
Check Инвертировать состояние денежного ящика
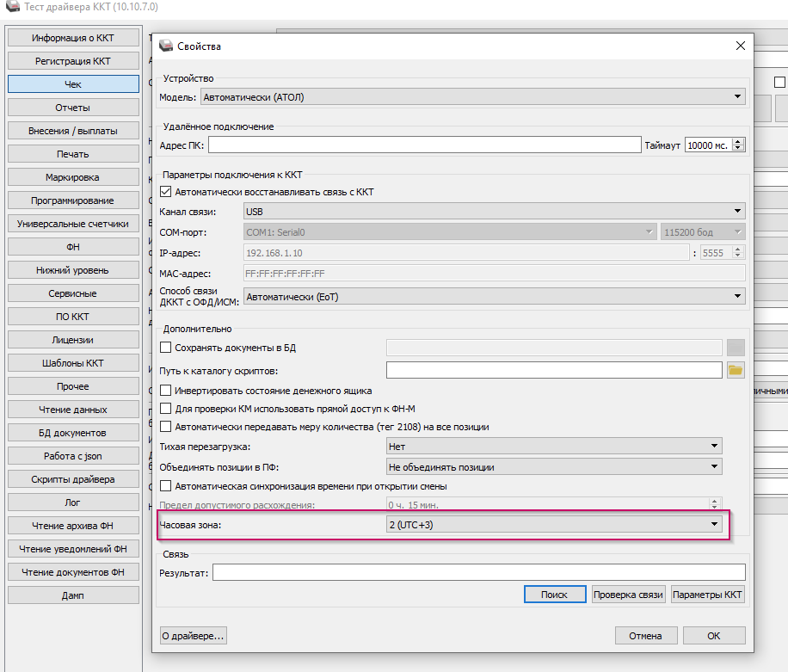167,391
